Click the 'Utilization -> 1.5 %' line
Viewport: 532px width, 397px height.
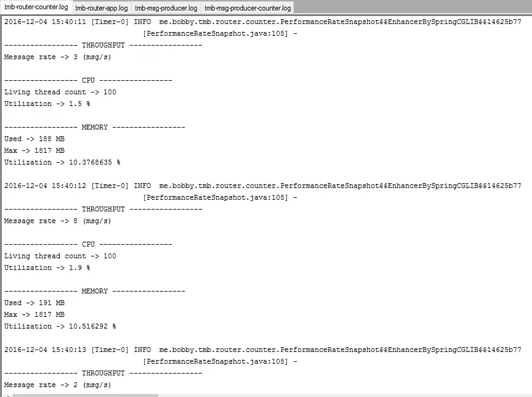click(x=47, y=104)
